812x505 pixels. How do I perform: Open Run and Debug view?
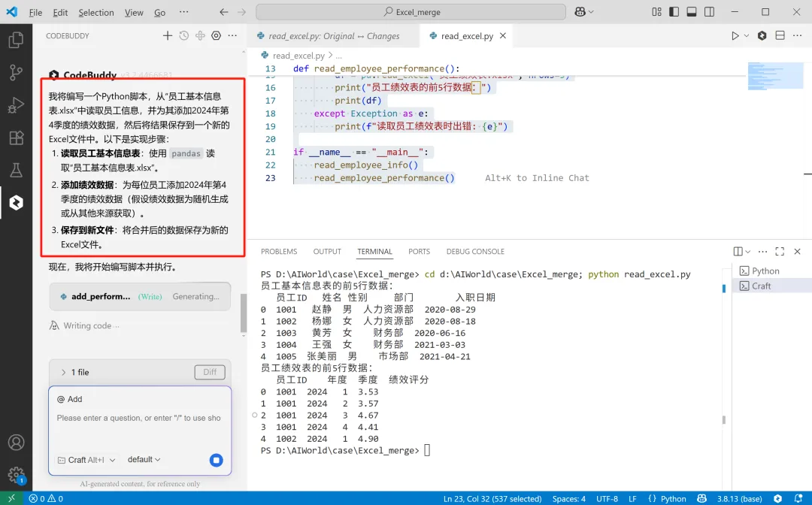pos(16,105)
